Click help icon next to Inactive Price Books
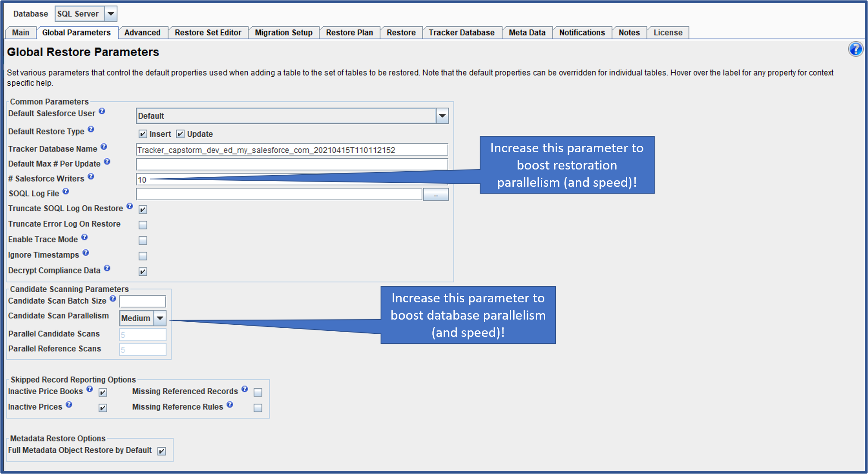The image size is (868, 474). pyautogui.click(x=90, y=389)
